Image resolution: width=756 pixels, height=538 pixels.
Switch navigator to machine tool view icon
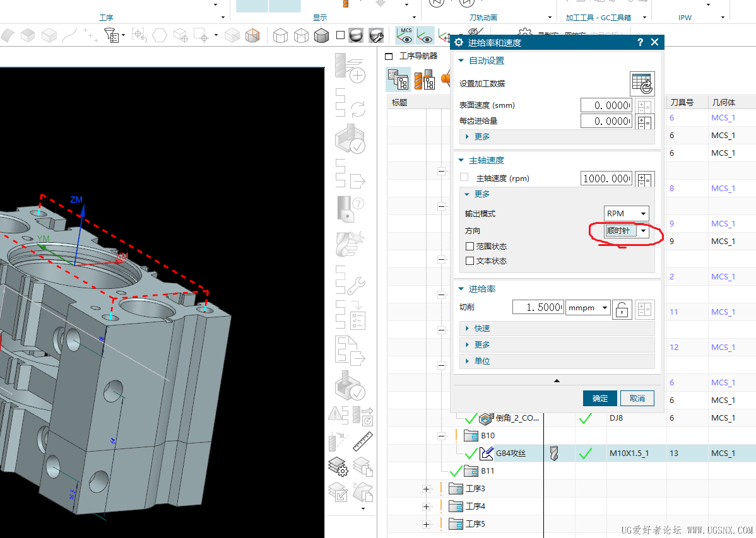tap(425, 79)
